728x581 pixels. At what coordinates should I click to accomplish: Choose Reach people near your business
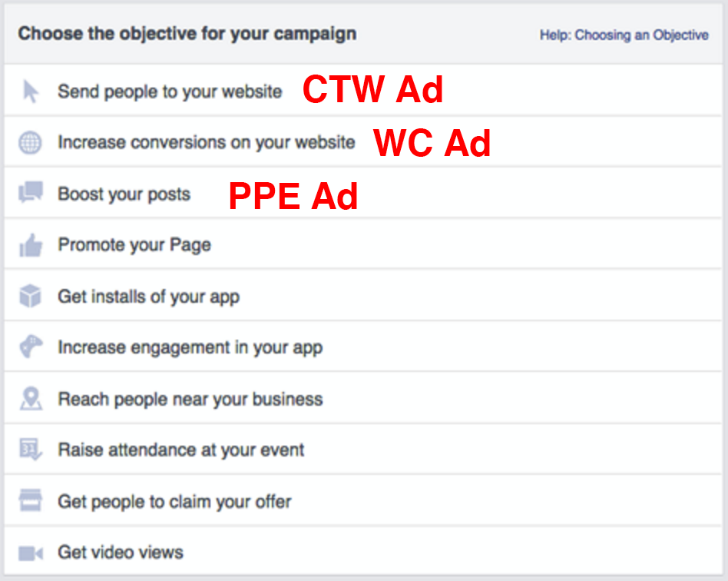click(x=363, y=398)
